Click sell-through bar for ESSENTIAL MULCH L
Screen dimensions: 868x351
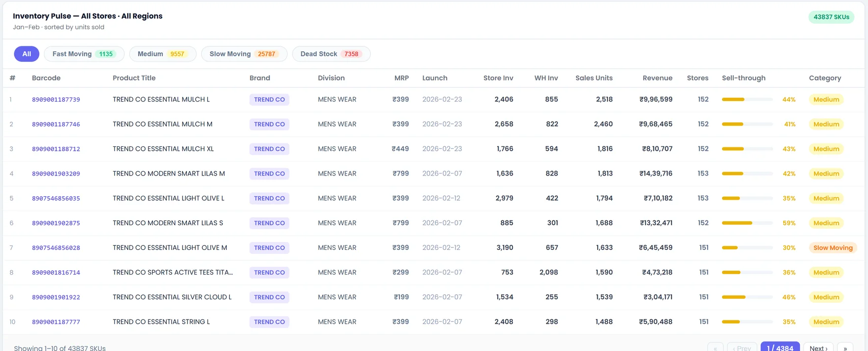747,100
